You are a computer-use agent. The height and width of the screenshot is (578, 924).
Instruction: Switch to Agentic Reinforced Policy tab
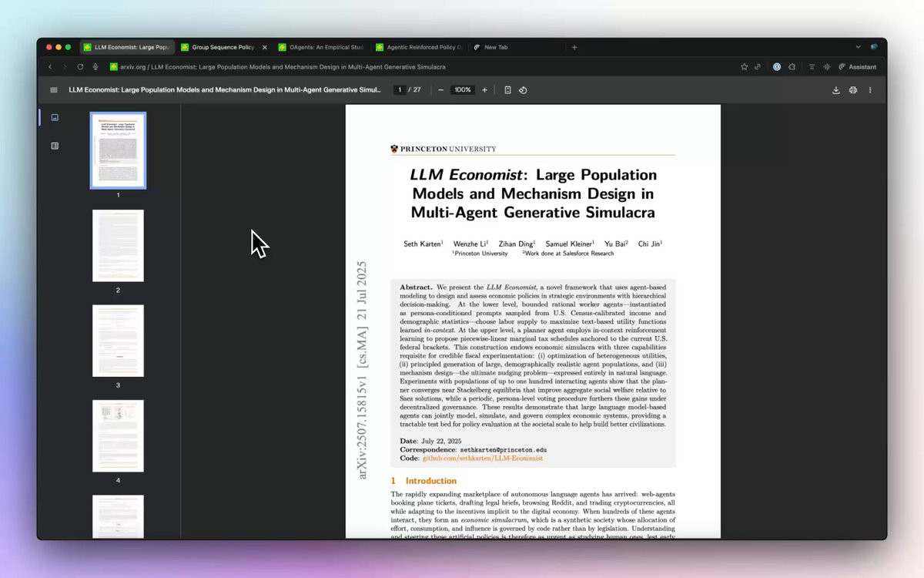click(419, 47)
